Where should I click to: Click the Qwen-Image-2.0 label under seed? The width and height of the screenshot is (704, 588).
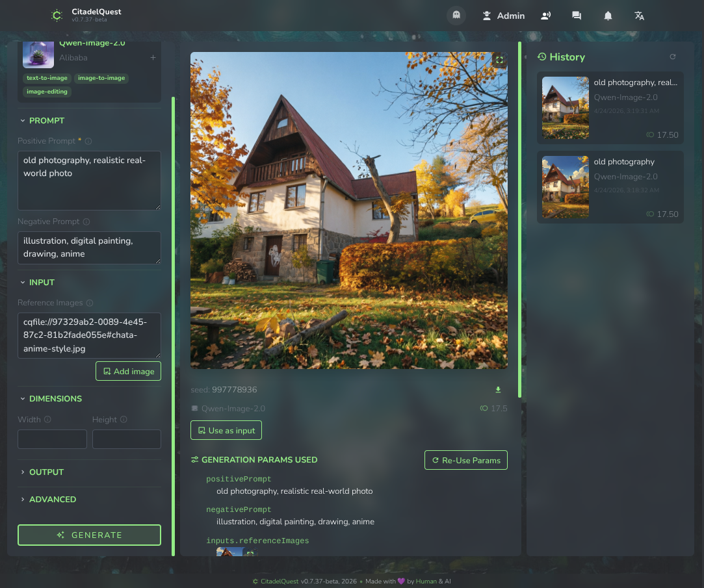pos(233,409)
